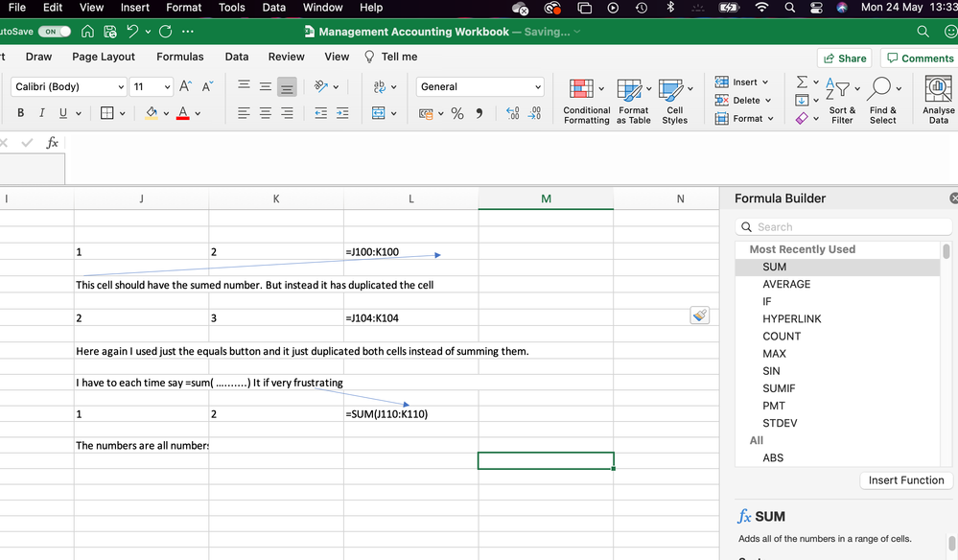Open the Insert menu in menu bar

click(x=135, y=8)
